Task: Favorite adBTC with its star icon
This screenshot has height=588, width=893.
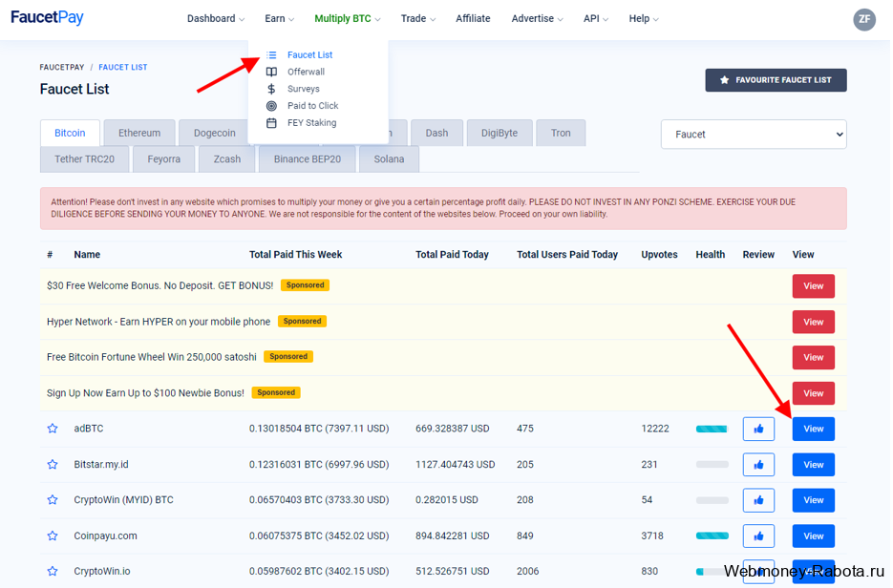Action: tap(53, 428)
